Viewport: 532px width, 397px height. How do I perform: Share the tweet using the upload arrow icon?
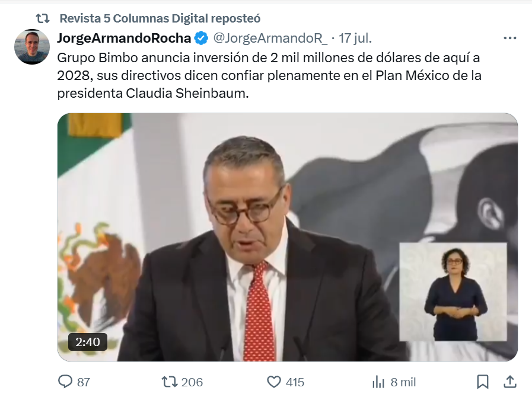tap(509, 382)
